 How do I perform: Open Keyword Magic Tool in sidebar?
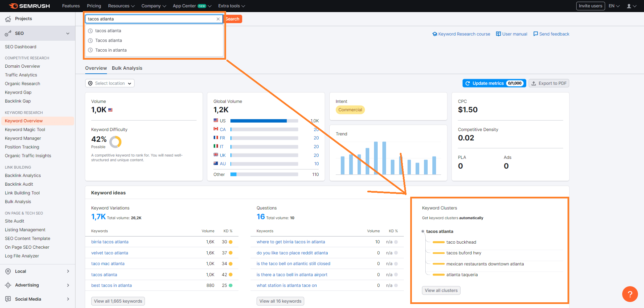click(25, 130)
